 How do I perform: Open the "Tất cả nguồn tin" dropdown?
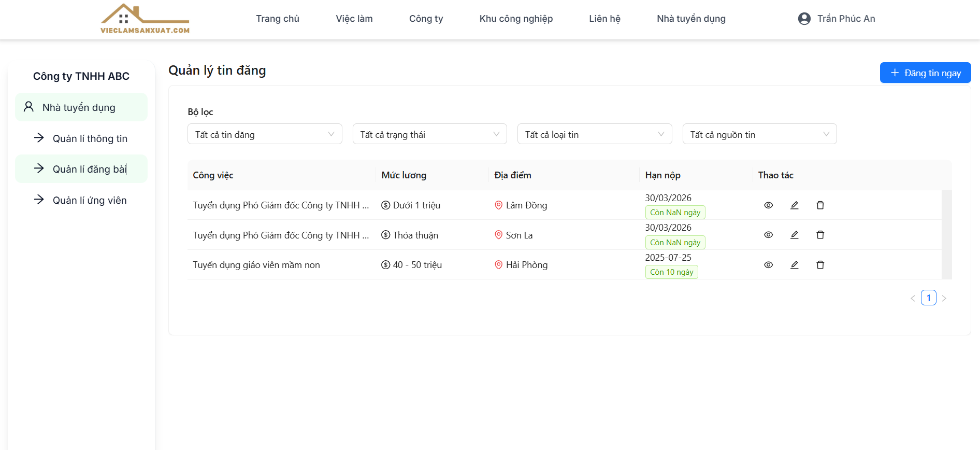pyautogui.click(x=759, y=134)
